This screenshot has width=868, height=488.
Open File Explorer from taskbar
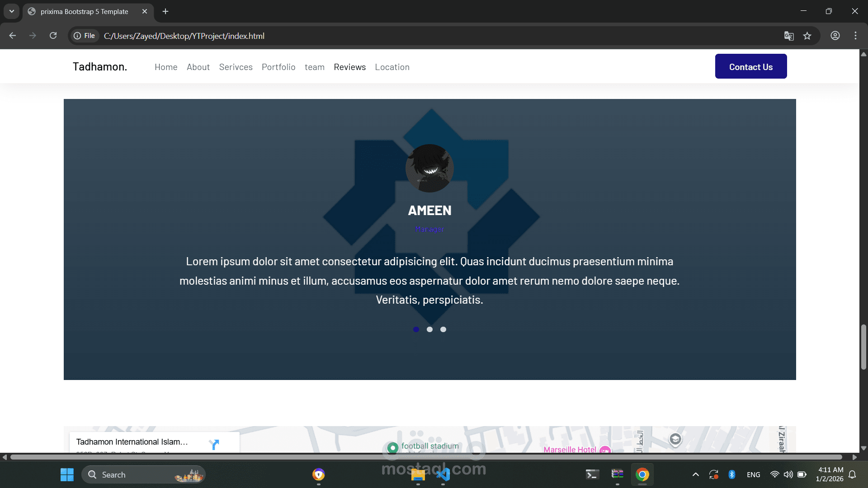click(418, 474)
